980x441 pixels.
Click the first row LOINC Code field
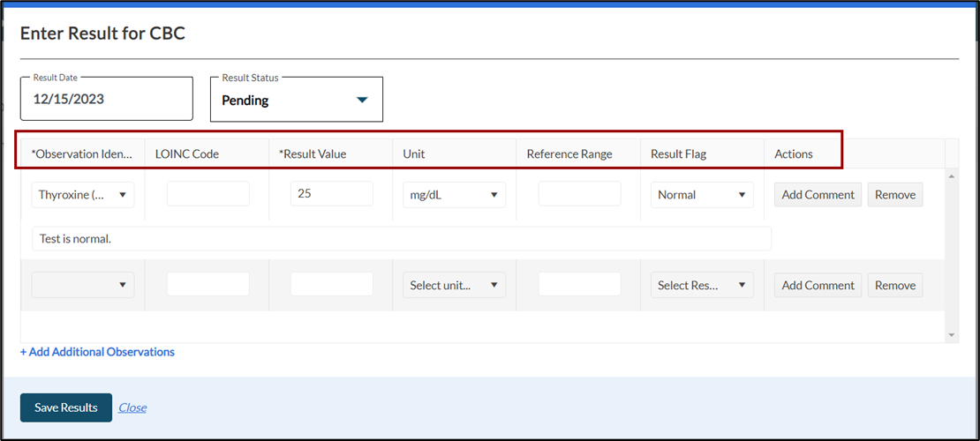point(207,194)
